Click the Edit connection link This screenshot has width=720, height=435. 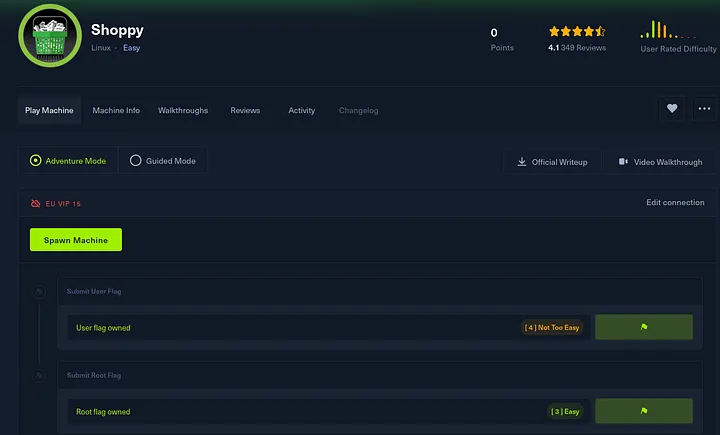click(x=675, y=203)
